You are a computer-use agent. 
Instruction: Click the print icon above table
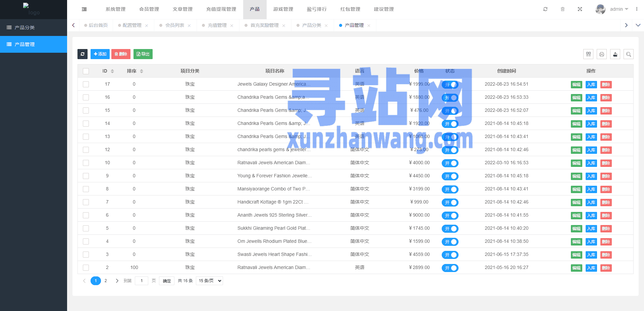[x=602, y=54]
